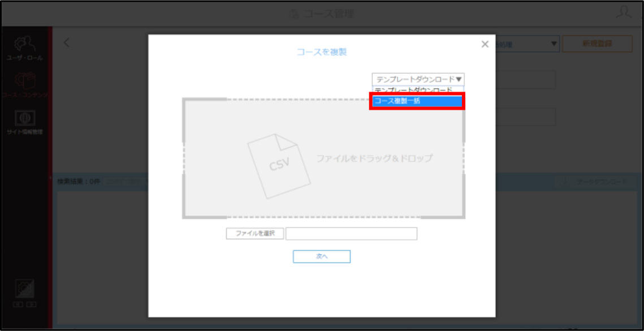The image size is (644, 331).
Task: Select コース複製一括 from the dropdown list
Action: (x=418, y=101)
